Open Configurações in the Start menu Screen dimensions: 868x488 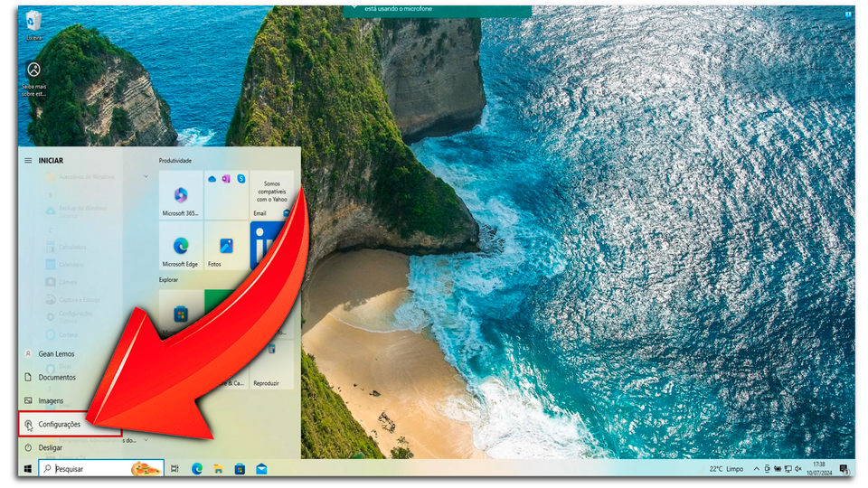point(70,425)
